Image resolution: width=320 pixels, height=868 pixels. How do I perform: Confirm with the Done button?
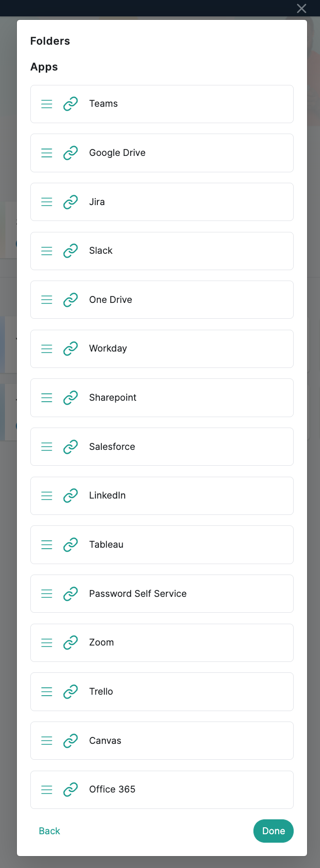click(273, 831)
